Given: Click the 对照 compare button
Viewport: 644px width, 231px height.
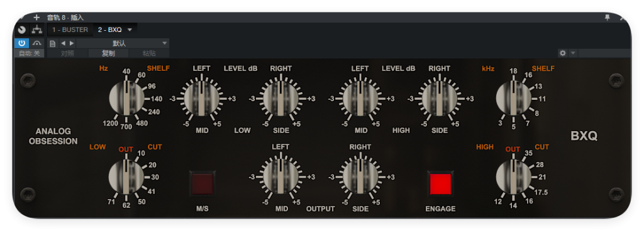Looking at the screenshot, I should click(67, 53).
